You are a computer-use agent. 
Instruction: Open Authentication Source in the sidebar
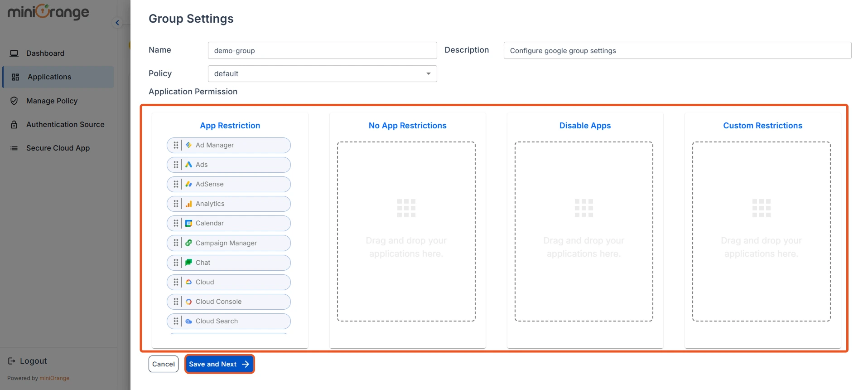(58, 124)
